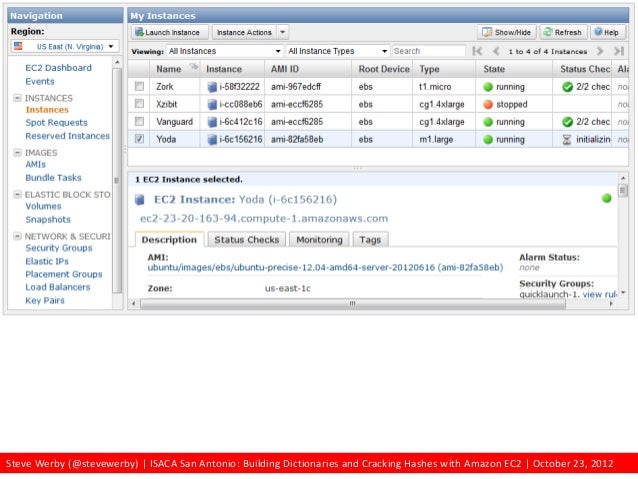Switch to the Status Checks tab
The width and height of the screenshot is (638, 479).
point(246,240)
